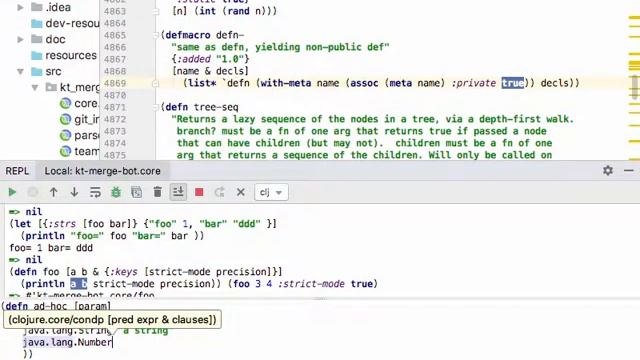Click the fold marker on line 4865

coord(156,35)
